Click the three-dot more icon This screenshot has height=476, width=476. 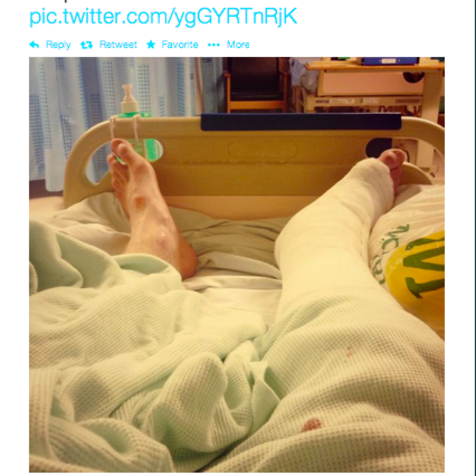click(214, 45)
